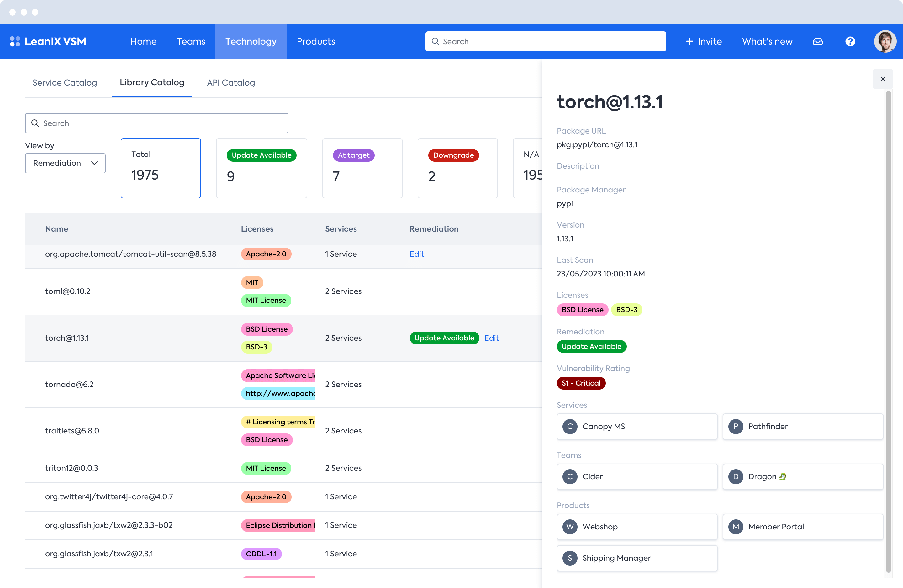Open the help question mark icon
The height and width of the screenshot is (588, 903).
(x=850, y=41)
